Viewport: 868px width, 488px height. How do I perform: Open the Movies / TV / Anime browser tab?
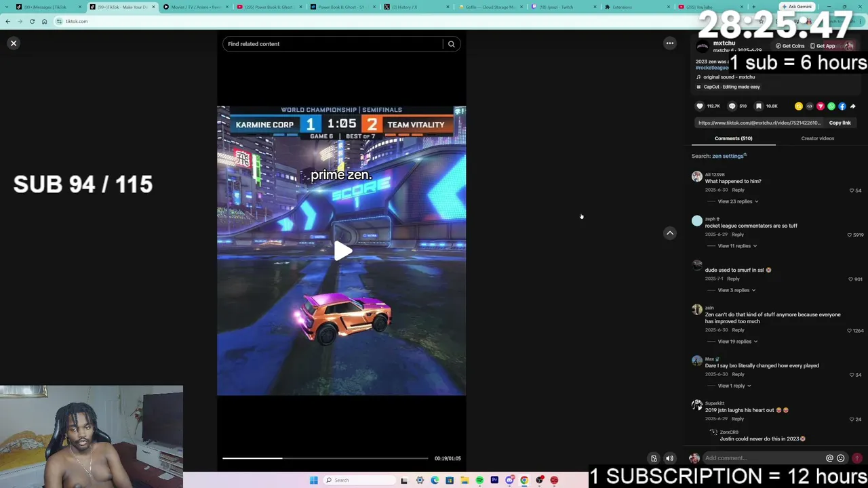195,7
